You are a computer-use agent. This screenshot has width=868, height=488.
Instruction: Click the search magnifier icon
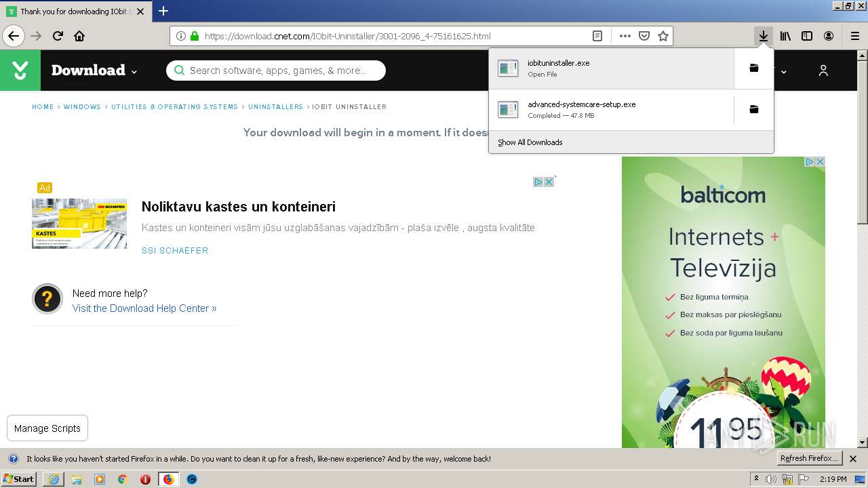[179, 70]
